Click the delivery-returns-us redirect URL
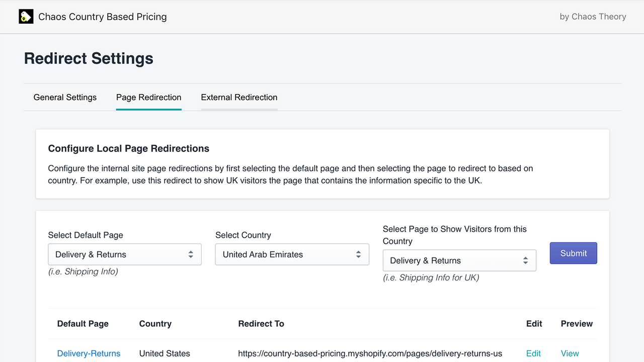644x362 pixels. tap(370, 353)
